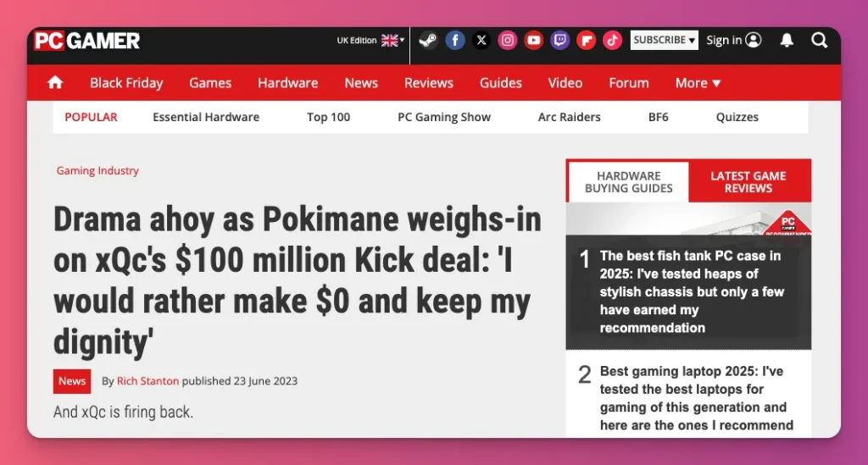This screenshot has height=465, width=868.
Task: Go to homepage via the home icon
Action: pos(55,82)
